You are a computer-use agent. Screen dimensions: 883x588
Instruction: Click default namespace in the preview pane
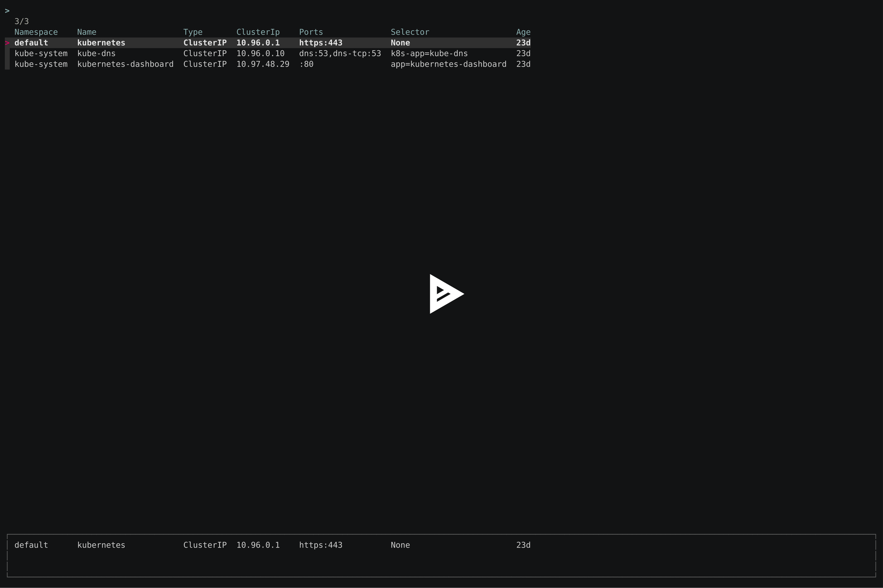(31, 545)
